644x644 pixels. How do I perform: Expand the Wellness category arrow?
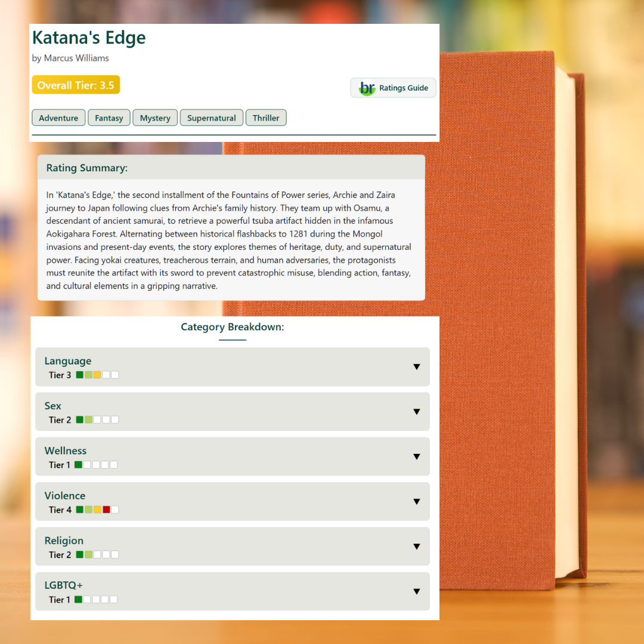click(417, 457)
